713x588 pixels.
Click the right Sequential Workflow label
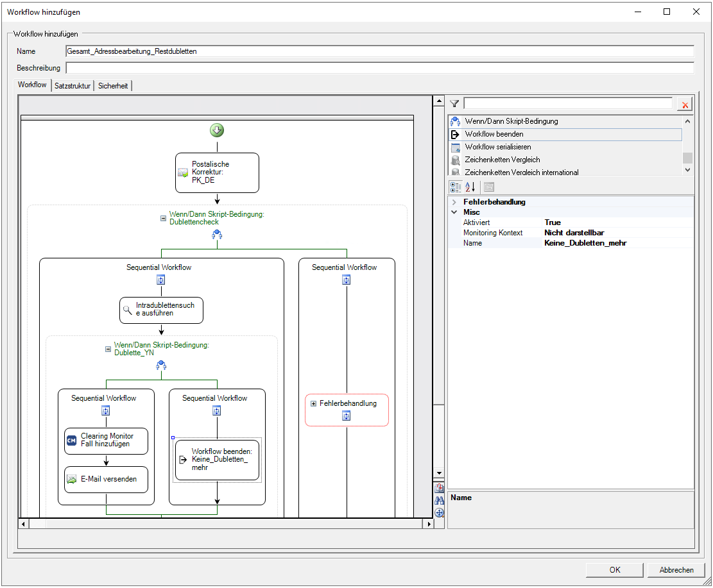pos(344,267)
